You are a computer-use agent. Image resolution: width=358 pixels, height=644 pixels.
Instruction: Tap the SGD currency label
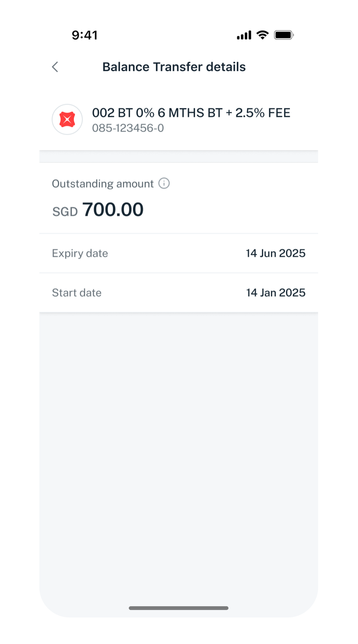(65, 212)
